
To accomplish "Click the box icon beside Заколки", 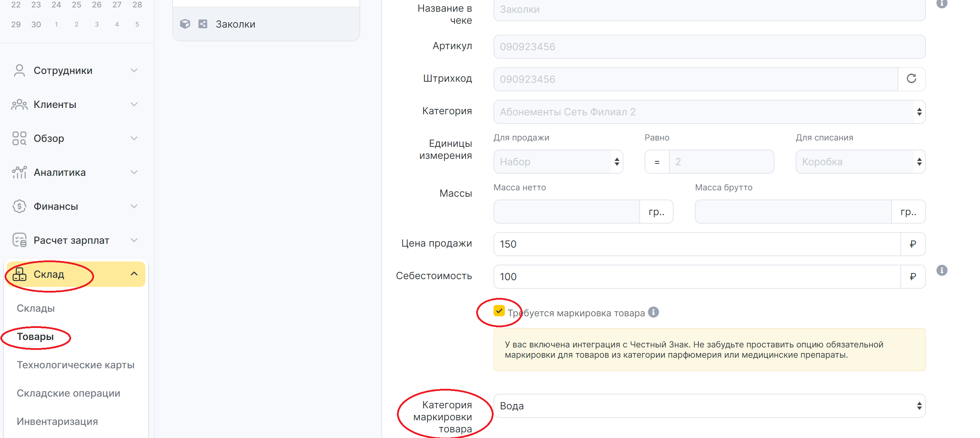I will point(185,24).
